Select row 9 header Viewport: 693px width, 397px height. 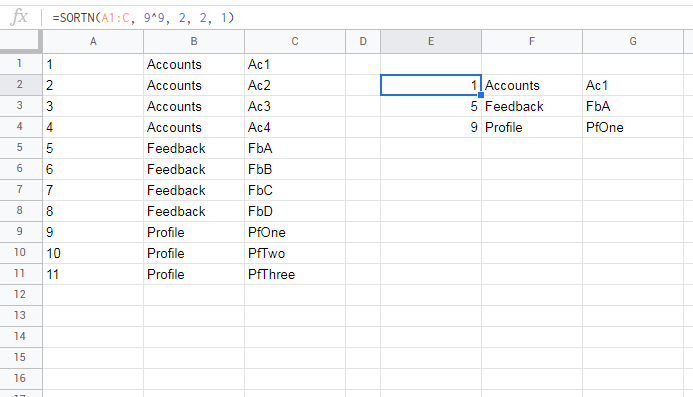[x=21, y=232]
